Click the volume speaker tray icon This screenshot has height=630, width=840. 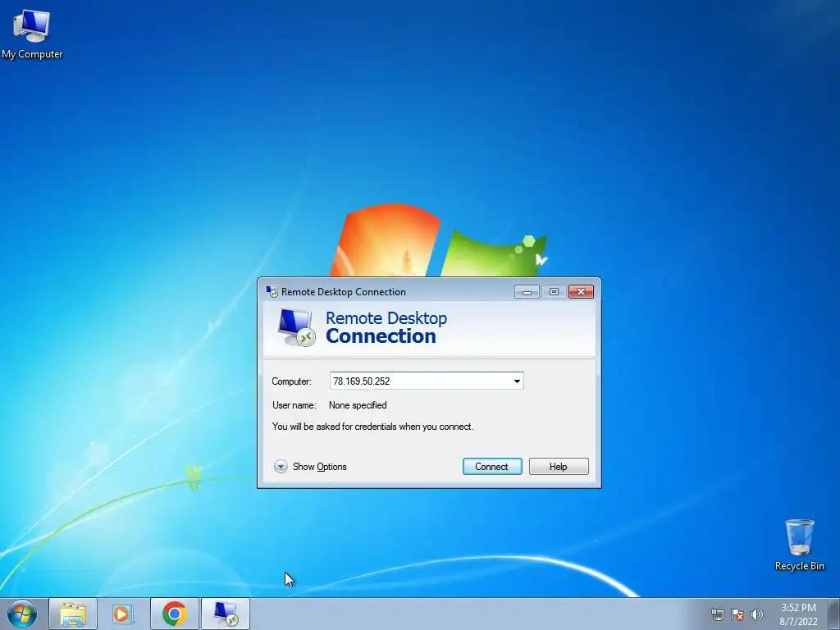[x=757, y=614]
